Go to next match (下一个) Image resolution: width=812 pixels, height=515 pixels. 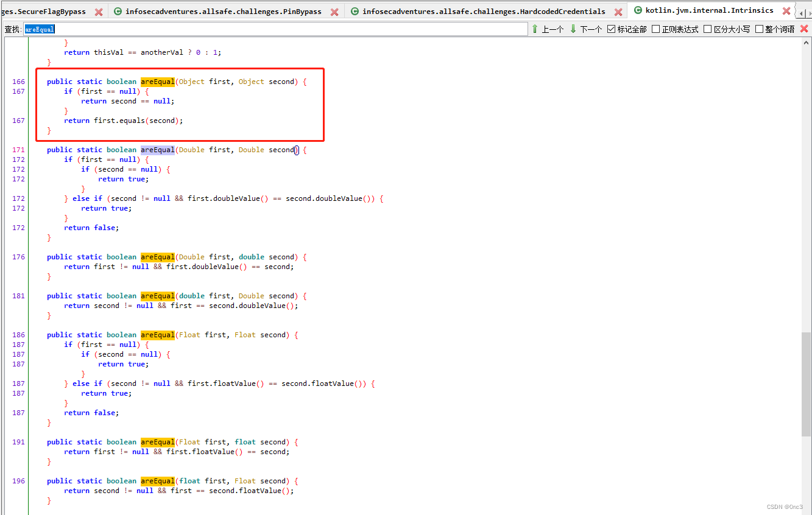pos(586,29)
